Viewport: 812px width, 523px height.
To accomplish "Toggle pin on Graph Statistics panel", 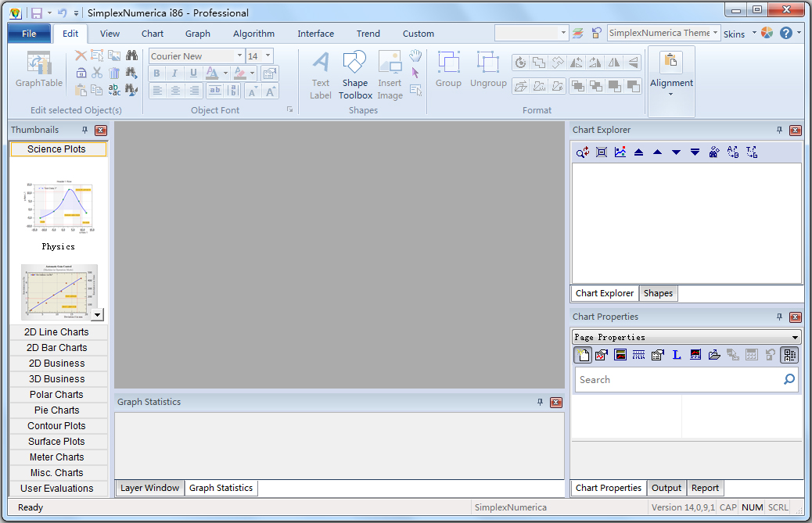I will coord(540,402).
